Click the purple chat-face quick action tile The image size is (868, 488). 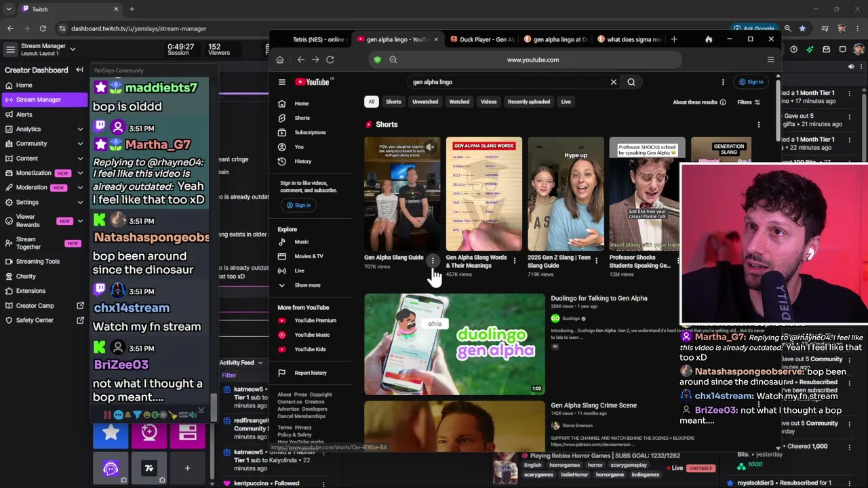coord(111,468)
